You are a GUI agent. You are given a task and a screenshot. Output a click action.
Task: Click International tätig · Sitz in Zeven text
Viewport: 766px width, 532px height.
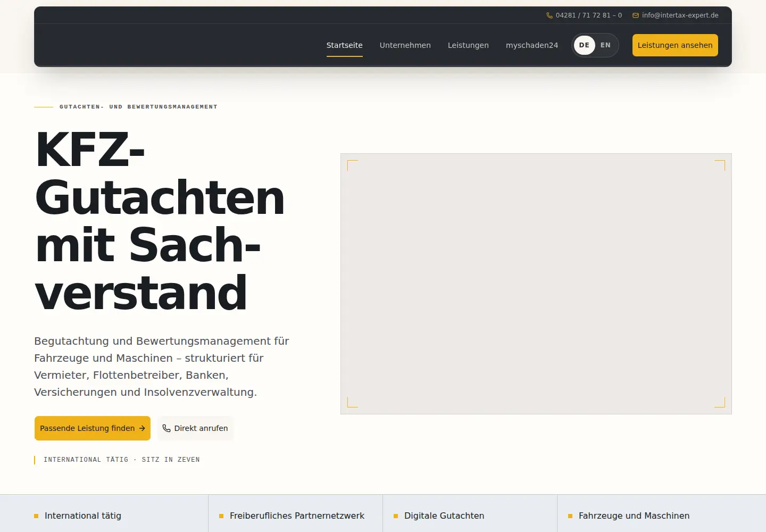click(x=122, y=460)
